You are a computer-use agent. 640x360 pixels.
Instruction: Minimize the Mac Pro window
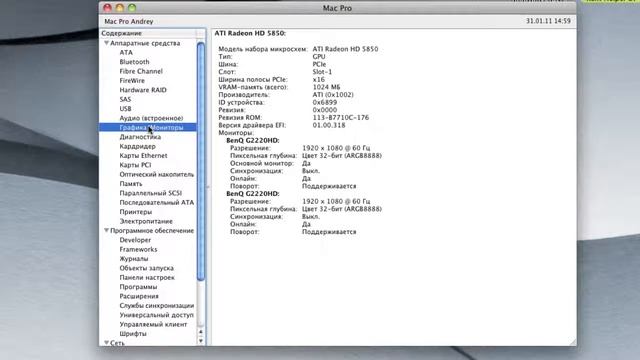(x=120, y=8)
